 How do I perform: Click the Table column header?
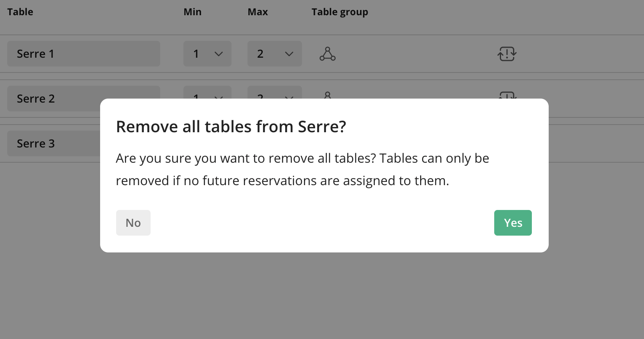20,12
